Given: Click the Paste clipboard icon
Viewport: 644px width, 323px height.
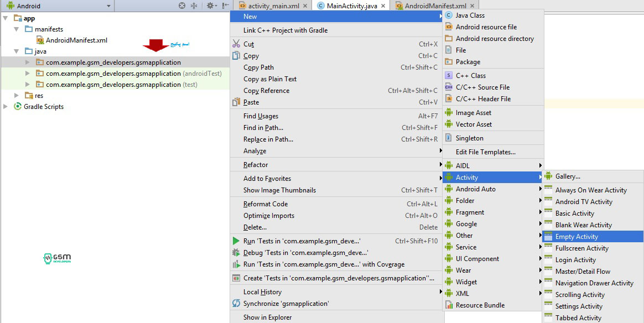Looking at the screenshot, I should [236, 102].
